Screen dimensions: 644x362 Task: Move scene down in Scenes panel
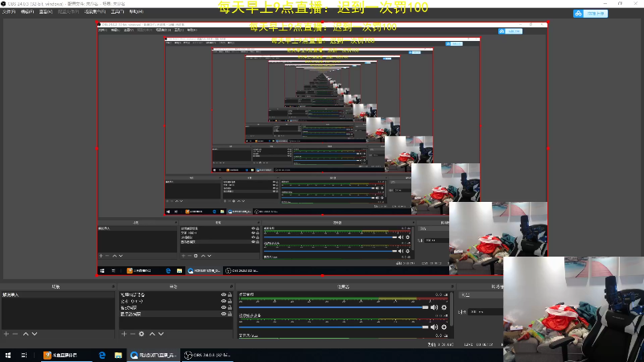click(x=35, y=334)
